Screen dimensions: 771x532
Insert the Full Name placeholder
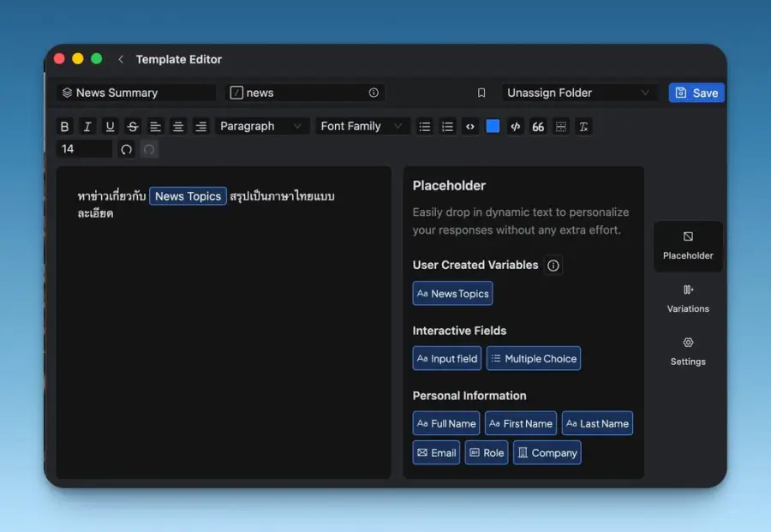pyautogui.click(x=446, y=423)
